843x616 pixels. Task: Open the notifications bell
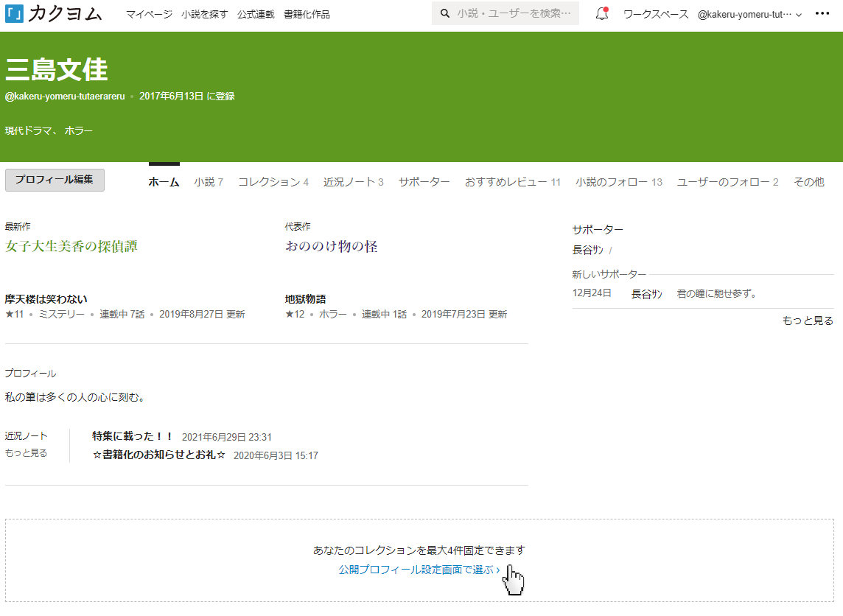[602, 13]
